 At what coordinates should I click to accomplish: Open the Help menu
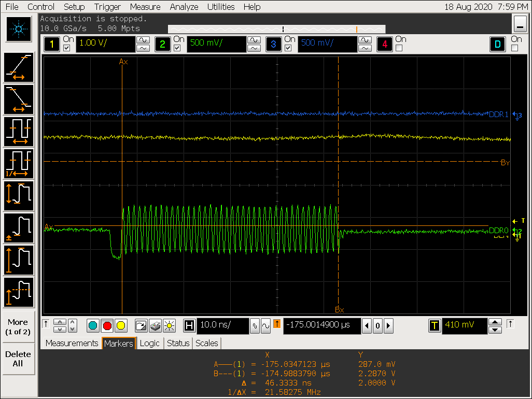click(x=252, y=7)
